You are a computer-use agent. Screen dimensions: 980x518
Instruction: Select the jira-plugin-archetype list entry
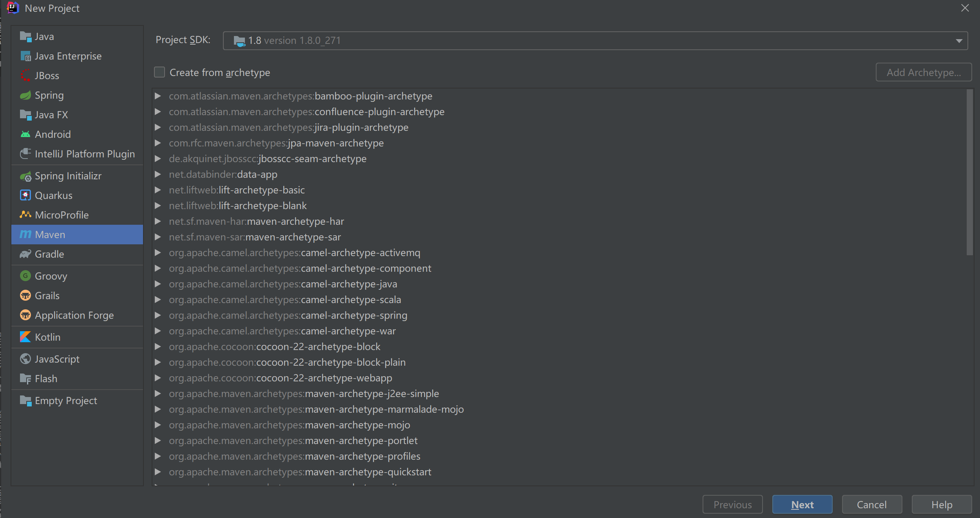pos(288,127)
